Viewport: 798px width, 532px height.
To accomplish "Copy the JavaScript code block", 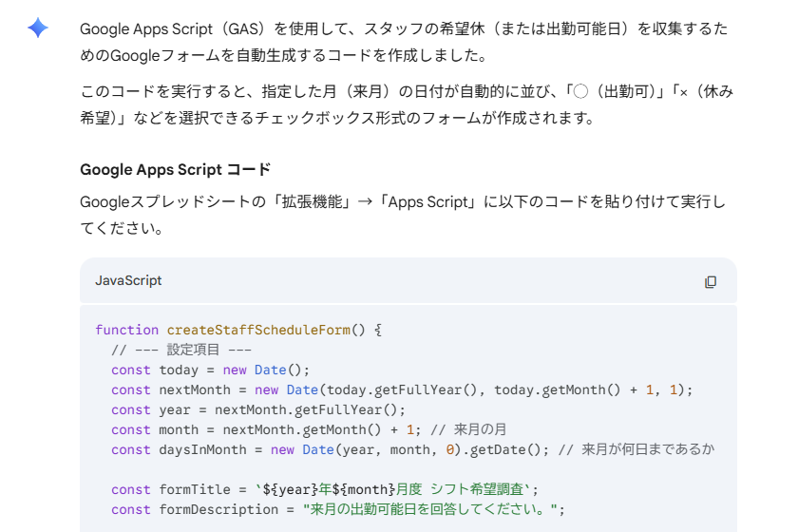I will tap(710, 281).
